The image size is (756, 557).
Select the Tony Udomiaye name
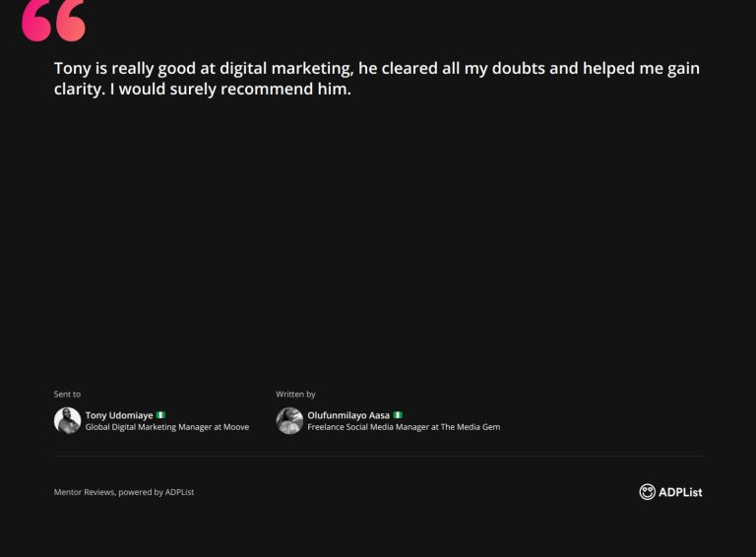tap(118, 415)
